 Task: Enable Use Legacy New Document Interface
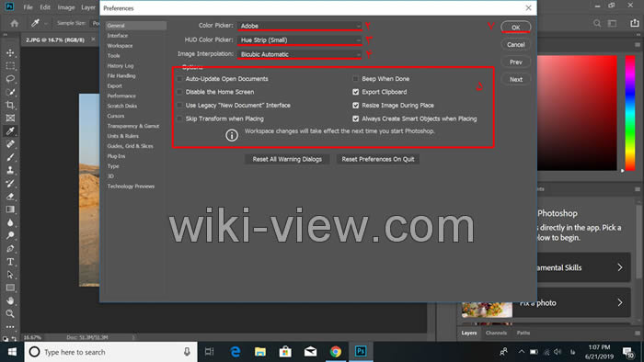click(179, 106)
